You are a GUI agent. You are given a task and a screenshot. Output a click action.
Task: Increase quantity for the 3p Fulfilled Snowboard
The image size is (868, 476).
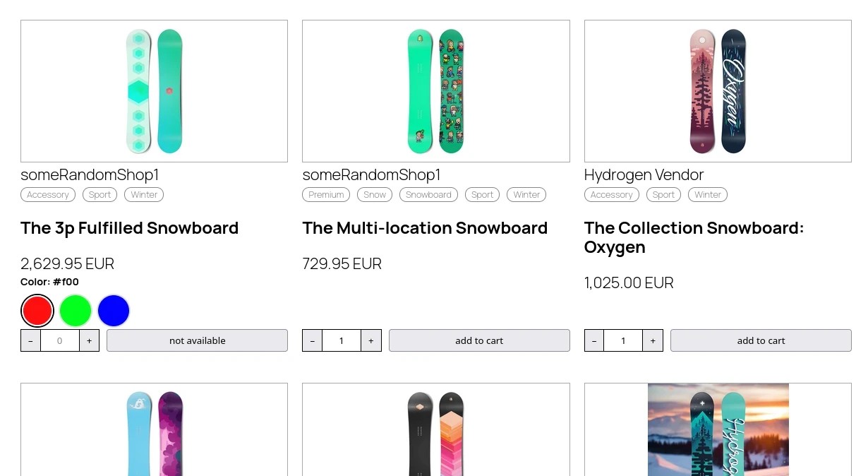tap(89, 340)
